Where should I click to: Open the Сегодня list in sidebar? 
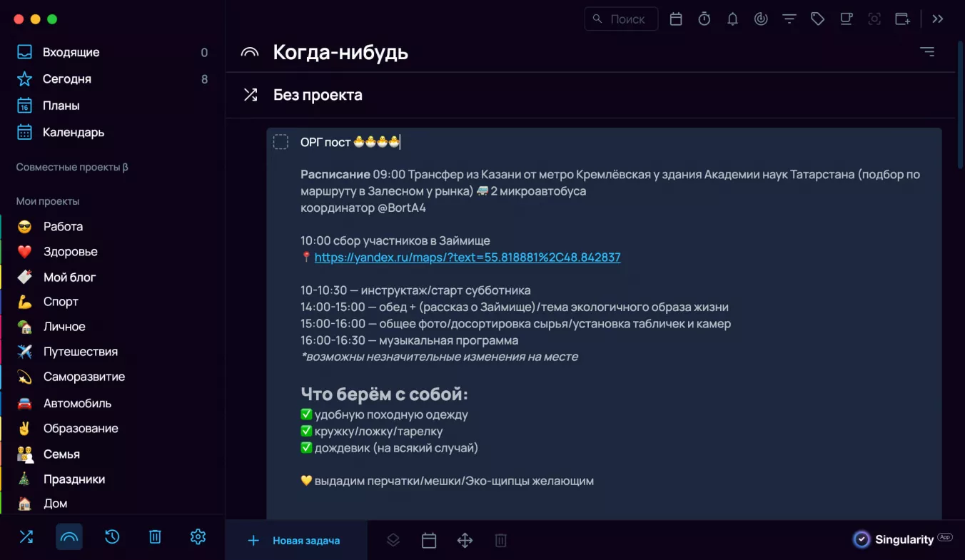pos(66,79)
